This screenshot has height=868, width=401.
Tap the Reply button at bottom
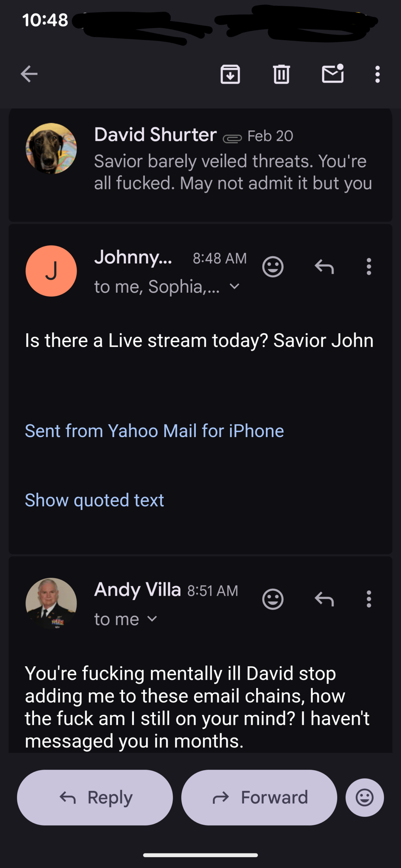point(95,797)
